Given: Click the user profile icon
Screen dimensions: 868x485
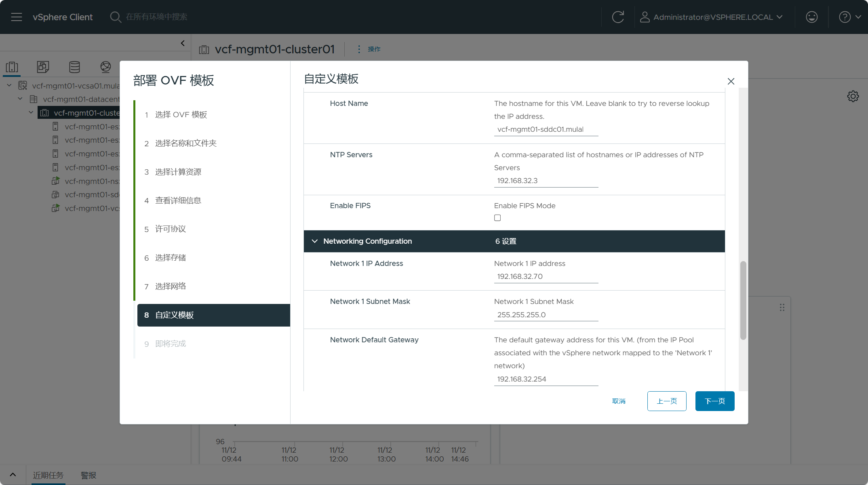Looking at the screenshot, I should point(645,17).
